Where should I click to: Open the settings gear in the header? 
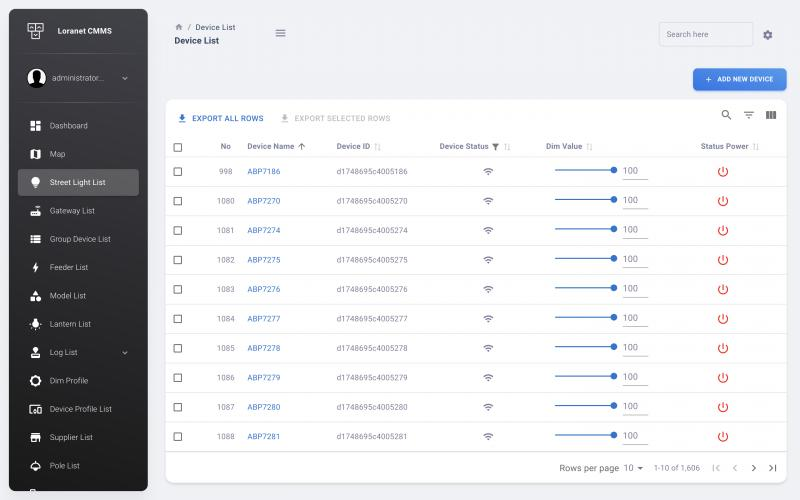click(768, 35)
